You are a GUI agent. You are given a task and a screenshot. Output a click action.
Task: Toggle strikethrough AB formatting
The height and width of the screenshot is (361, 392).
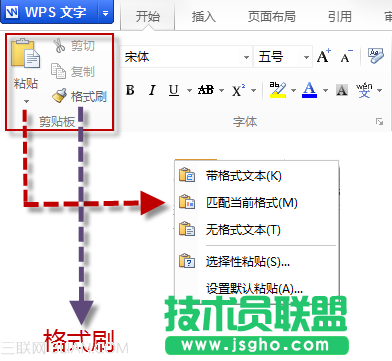206,90
